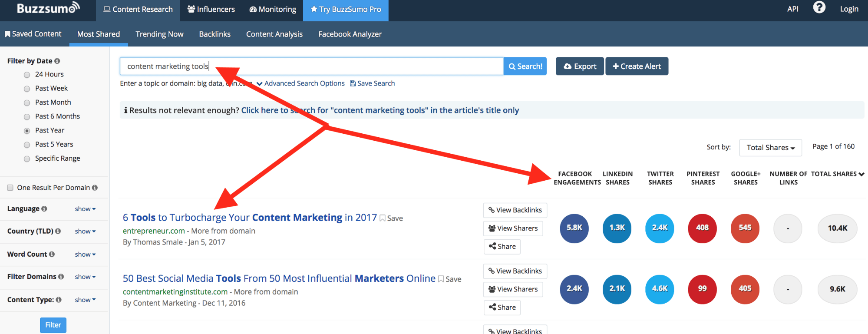The height and width of the screenshot is (334, 868).
Task: Click Google+ shares 545 bubble
Action: click(x=745, y=228)
